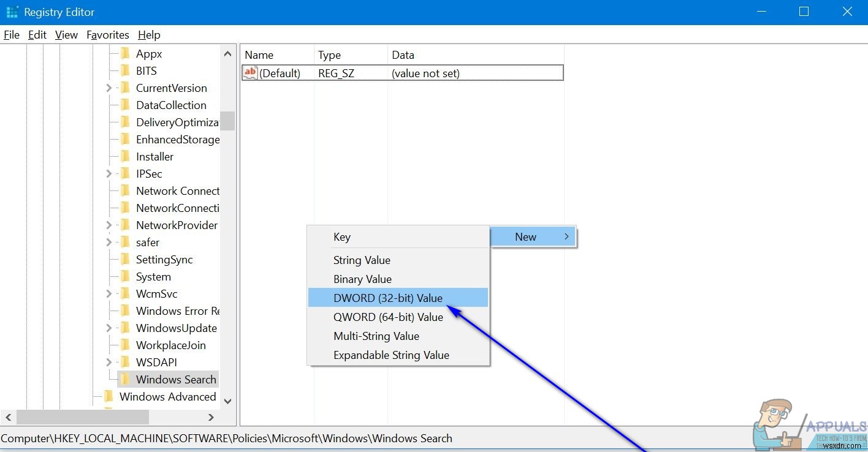This screenshot has width=868, height=452.
Task: Select QWORD (64-bit) Value entry
Action: coord(387,317)
